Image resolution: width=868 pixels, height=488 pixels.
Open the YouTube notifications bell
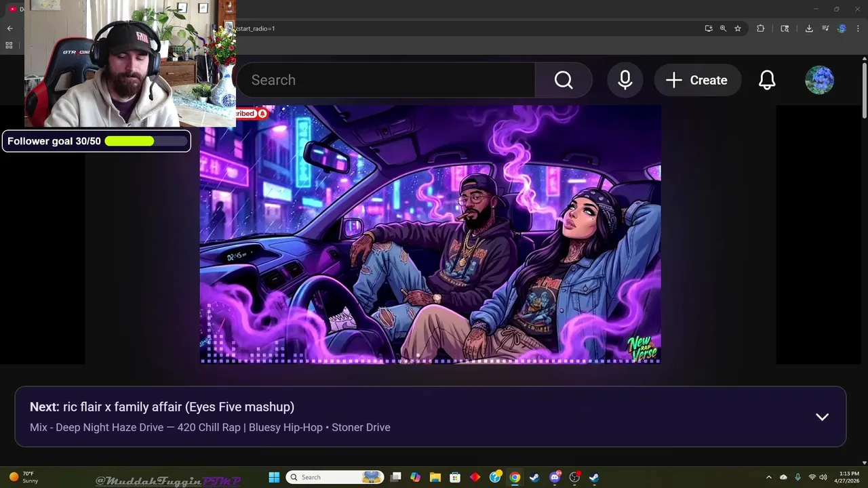(x=767, y=80)
